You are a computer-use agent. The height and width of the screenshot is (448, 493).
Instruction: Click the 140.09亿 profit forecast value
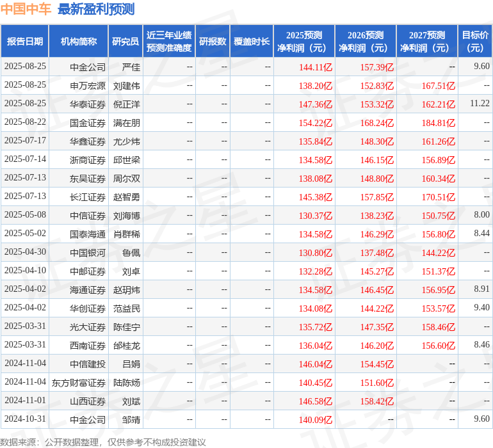click(316, 420)
